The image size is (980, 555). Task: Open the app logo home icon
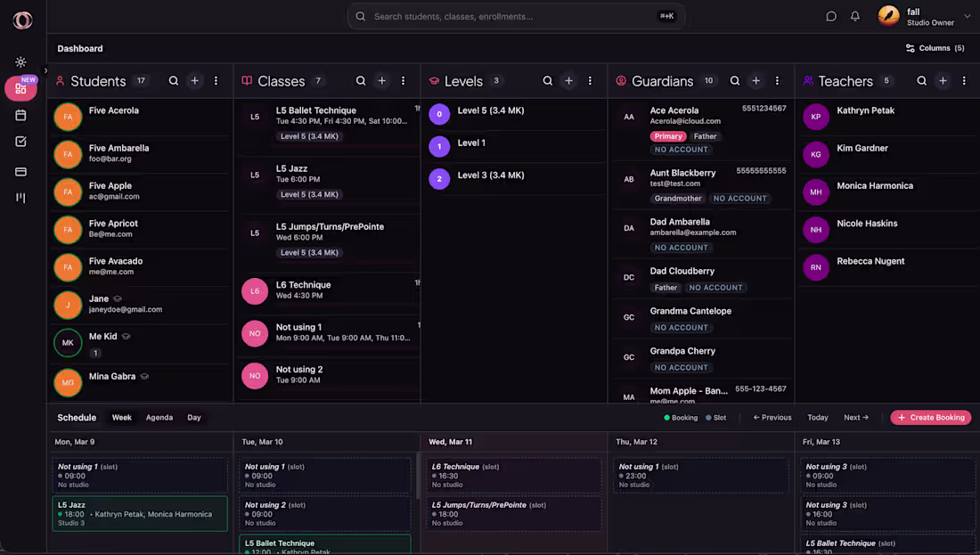[22, 20]
